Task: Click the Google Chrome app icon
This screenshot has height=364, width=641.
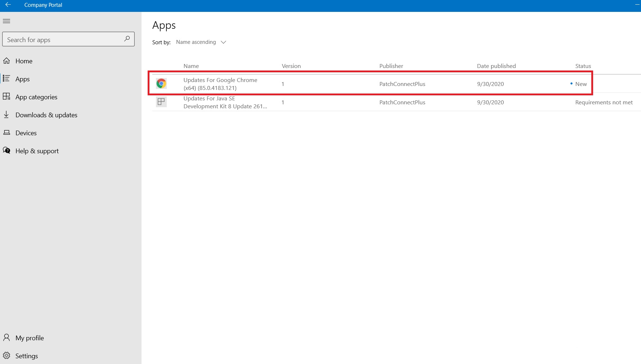Action: coord(161,84)
